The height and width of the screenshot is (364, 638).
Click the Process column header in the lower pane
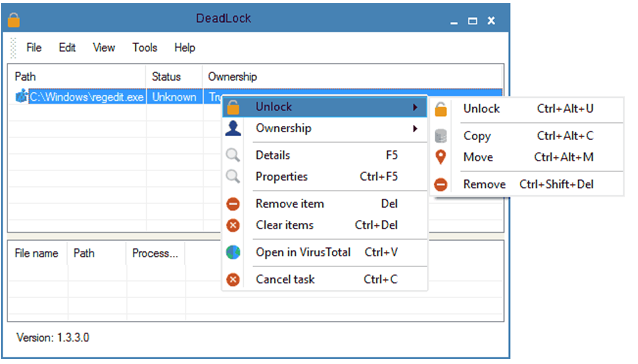155,253
